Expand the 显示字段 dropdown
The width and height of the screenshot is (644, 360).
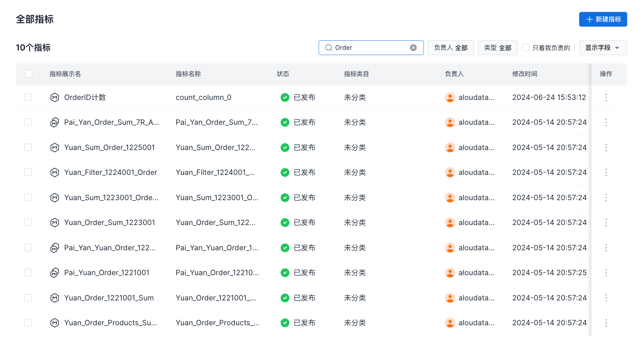(x=603, y=48)
